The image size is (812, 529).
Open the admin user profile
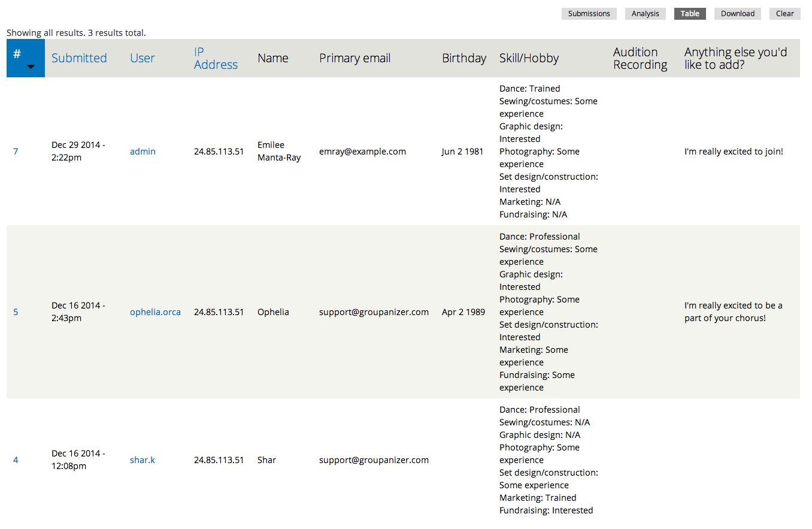143,152
